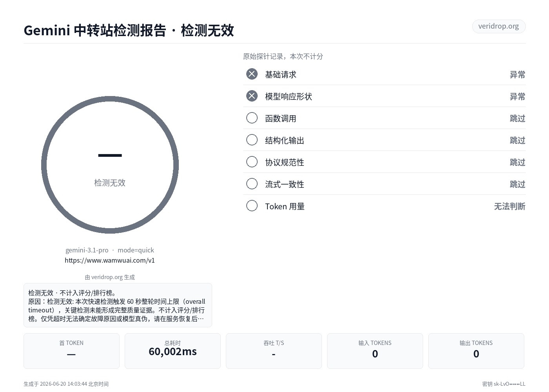The image size is (549, 392).
Task: Click the empty circle icon beside 协议规范性
Action: click(x=252, y=162)
